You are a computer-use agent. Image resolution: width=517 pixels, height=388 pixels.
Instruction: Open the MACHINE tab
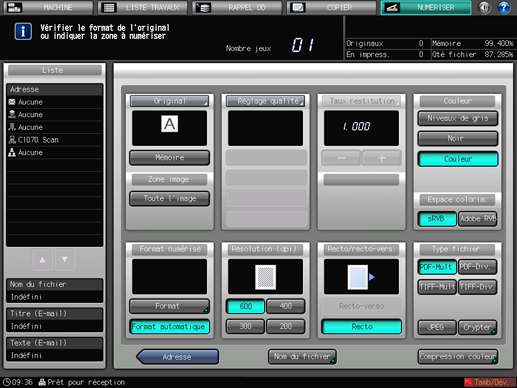click(x=48, y=7)
